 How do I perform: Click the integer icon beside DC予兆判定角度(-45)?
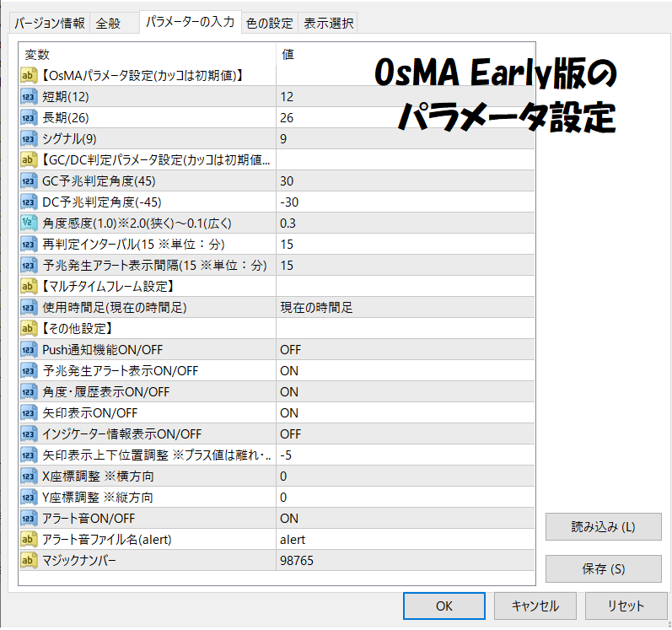[29, 202]
